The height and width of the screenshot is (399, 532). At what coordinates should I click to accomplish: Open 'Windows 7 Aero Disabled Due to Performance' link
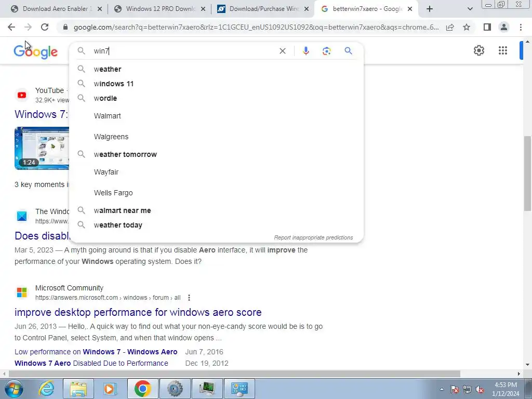91,363
